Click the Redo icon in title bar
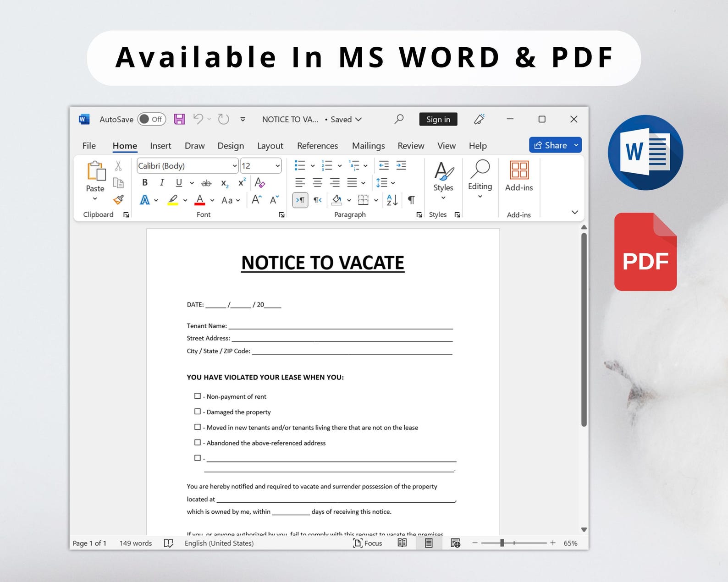This screenshot has width=728, height=582. tap(223, 119)
